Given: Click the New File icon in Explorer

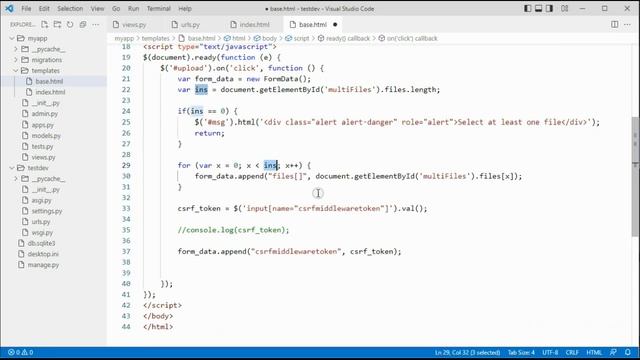Looking at the screenshot, I should tap(44, 24).
